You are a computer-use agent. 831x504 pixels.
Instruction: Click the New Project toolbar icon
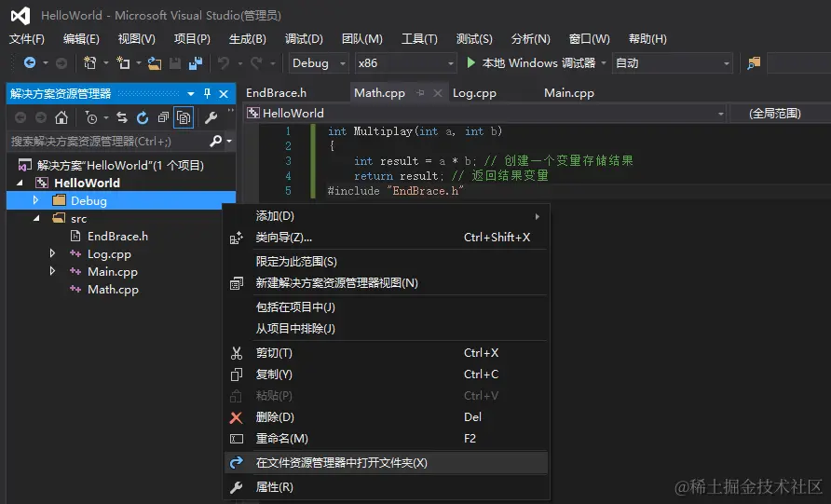click(x=90, y=63)
